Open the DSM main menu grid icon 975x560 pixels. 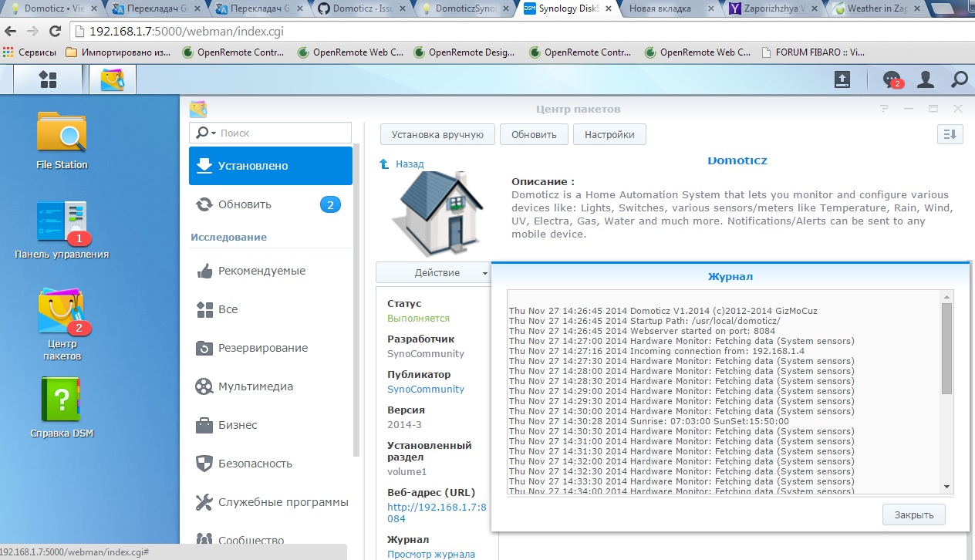pyautogui.click(x=49, y=79)
